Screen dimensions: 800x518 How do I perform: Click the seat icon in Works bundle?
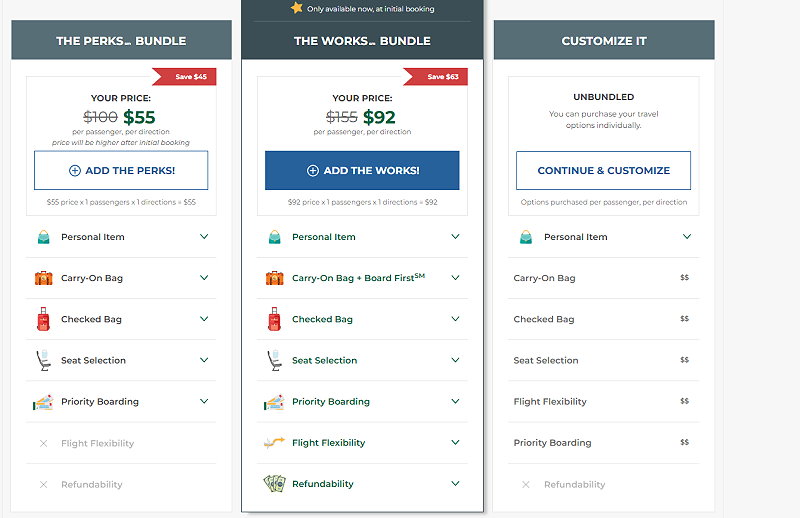click(x=274, y=360)
